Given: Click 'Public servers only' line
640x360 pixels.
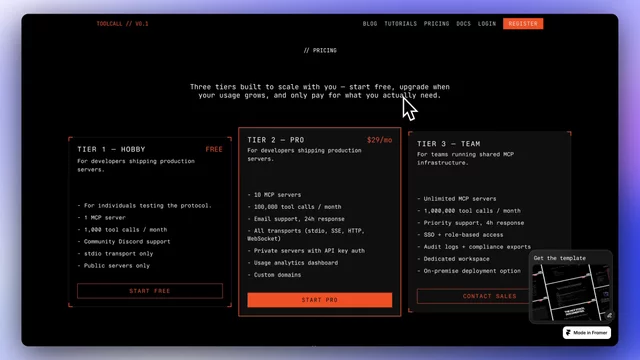Looking at the screenshot, I should point(113,266).
